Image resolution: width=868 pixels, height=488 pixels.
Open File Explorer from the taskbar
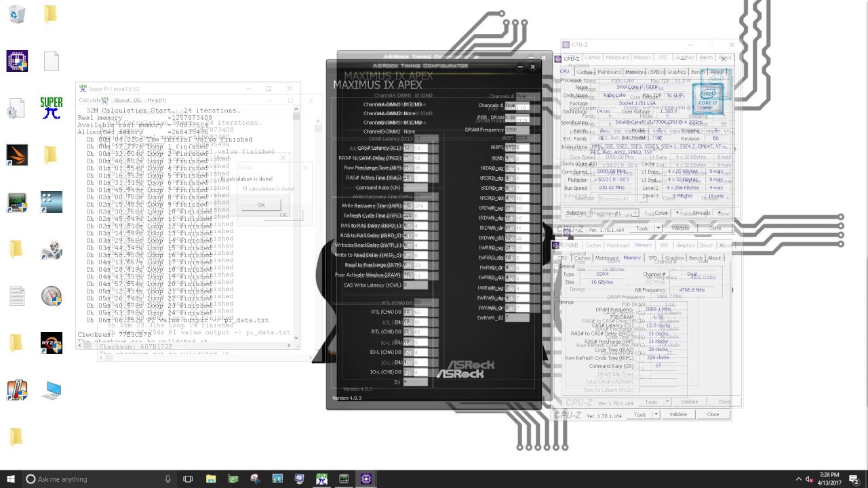211,479
